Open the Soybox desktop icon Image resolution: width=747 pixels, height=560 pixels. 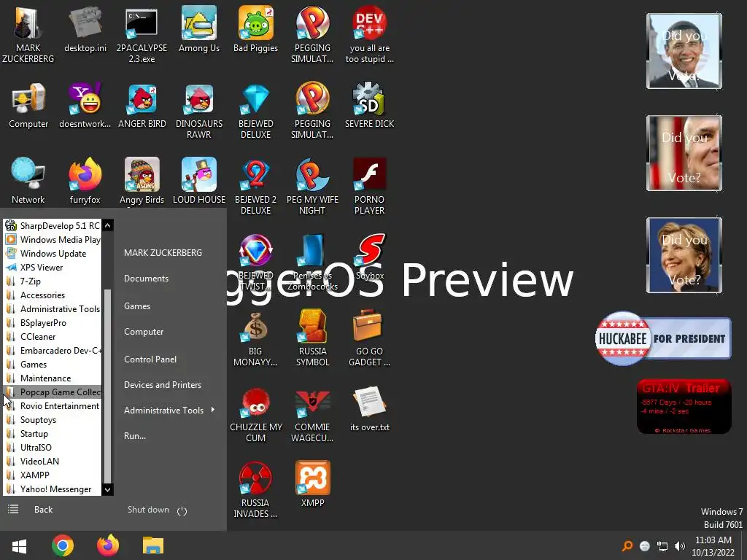click(x=370, y=257)
